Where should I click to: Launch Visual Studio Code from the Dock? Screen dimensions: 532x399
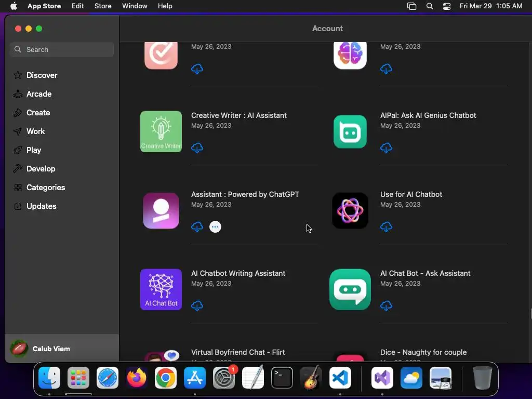coord(340,378)
